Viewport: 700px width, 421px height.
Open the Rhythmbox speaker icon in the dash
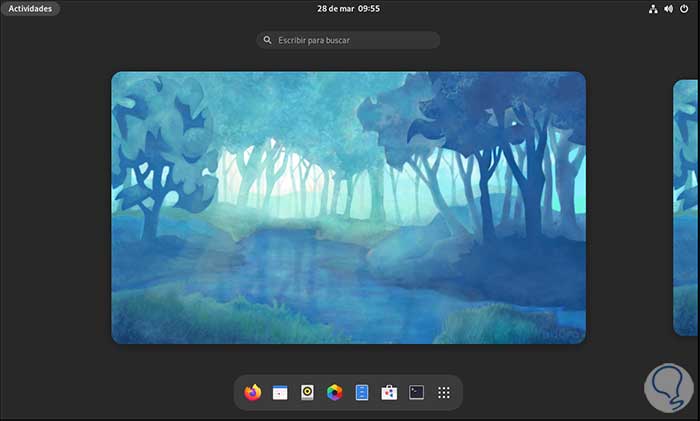tap(307, 392)
